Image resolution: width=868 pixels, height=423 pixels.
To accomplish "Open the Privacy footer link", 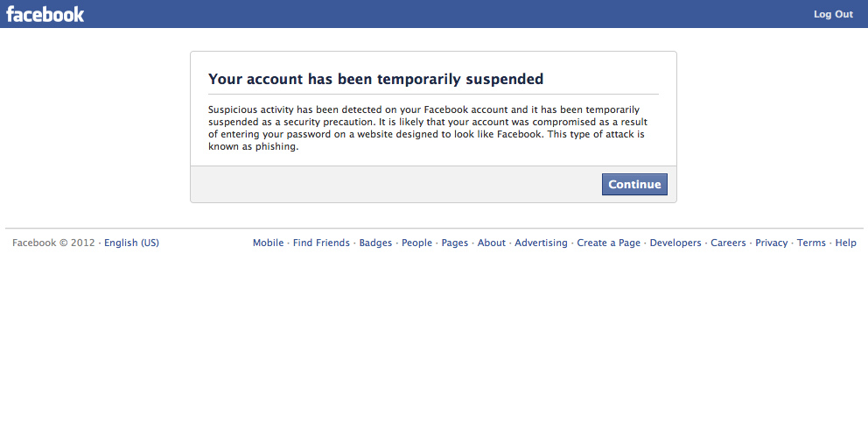I will 772,243.
